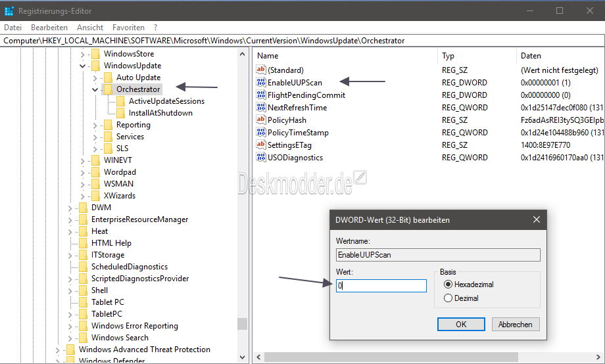Click the WINEVT folder icon
This screenshot has height=364, width=605.
coord(96,160)
